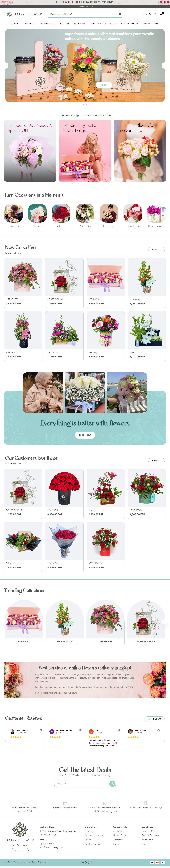The image size is (170, 868).
Task: Open the Barista menu item
Action: (x=146, y=24)
